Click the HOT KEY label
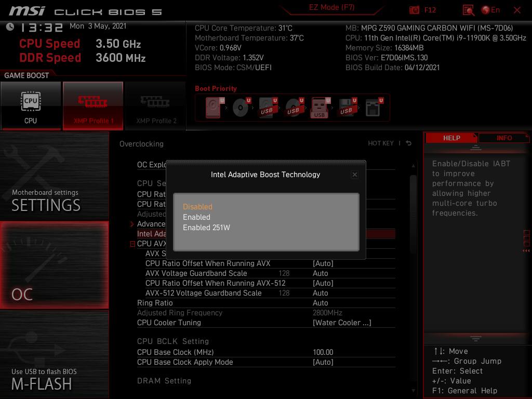Viewport: 532px width, 399px height. (x=381, y=143)
